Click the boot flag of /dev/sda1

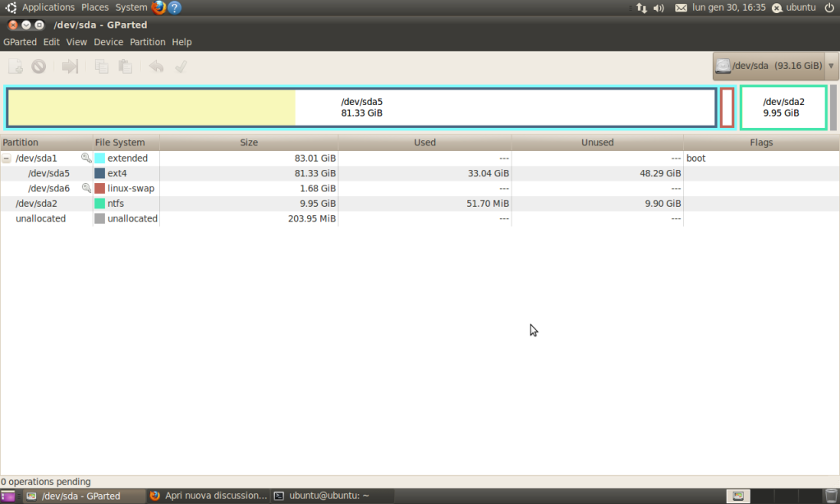pyautogui.click(x=695, y=158)
